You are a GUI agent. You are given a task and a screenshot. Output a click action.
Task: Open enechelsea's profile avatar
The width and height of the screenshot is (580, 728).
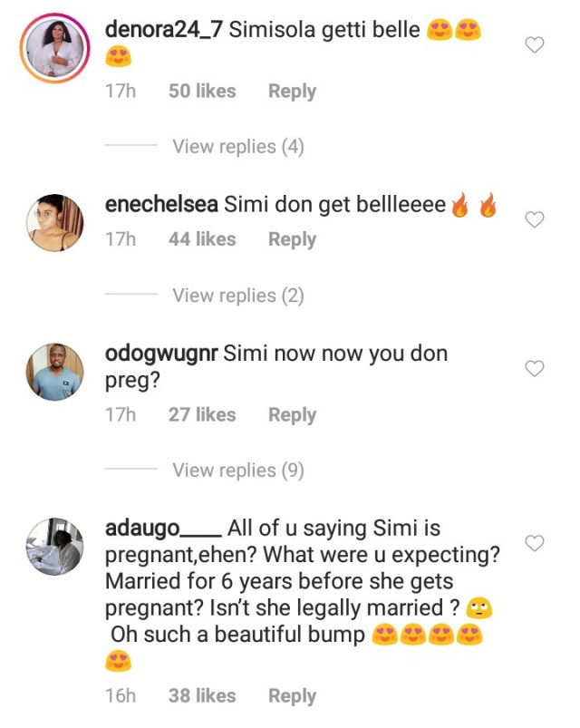54,223
